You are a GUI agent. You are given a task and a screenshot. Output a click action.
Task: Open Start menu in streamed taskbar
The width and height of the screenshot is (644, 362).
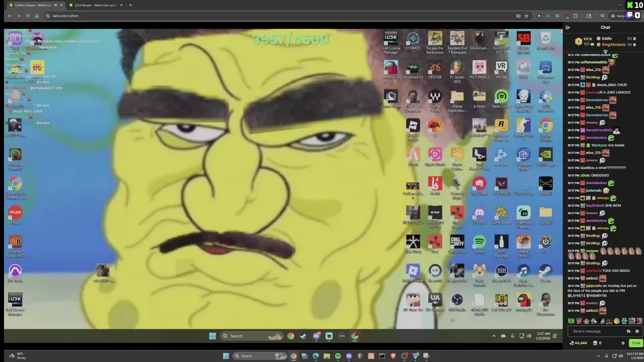212,336
